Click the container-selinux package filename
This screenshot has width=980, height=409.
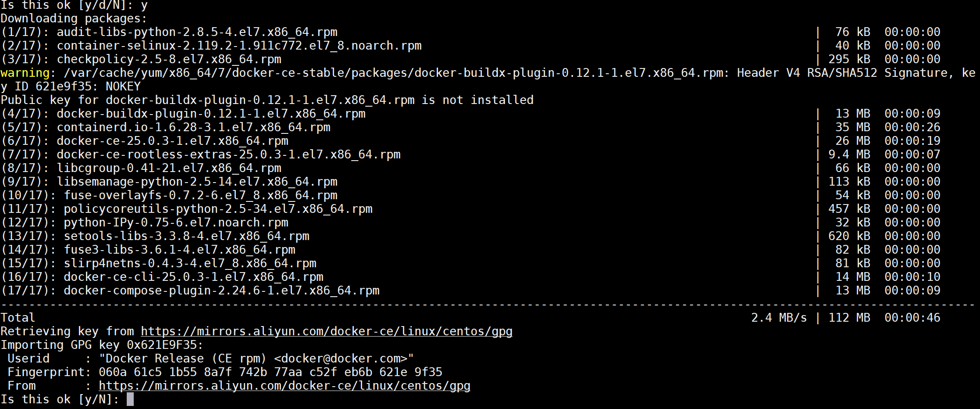click(239, 46)
